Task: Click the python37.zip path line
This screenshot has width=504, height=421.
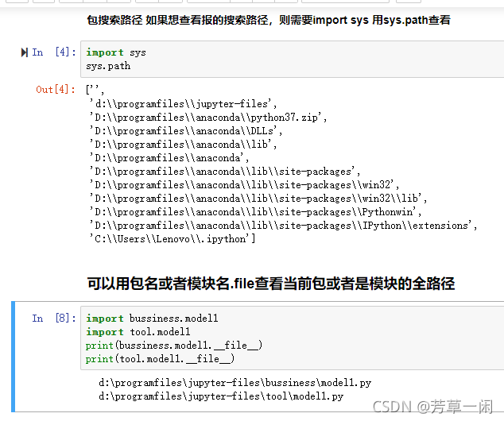Action: tap(208, 118)
